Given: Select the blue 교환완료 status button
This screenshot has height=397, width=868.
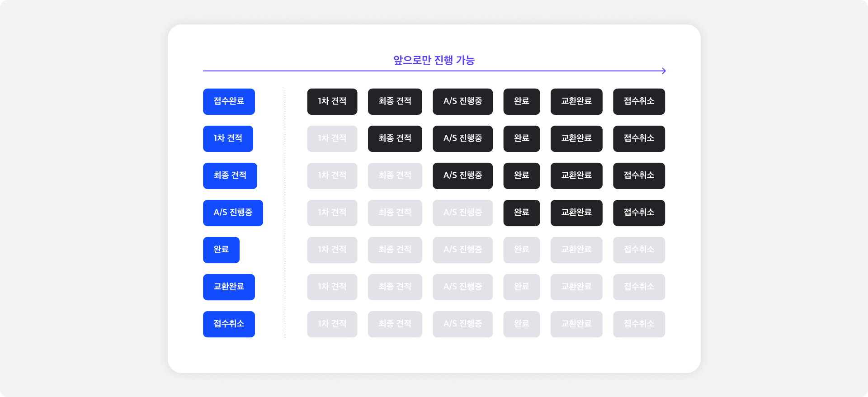Looking at the screenshot, I should tap(229, 287).
